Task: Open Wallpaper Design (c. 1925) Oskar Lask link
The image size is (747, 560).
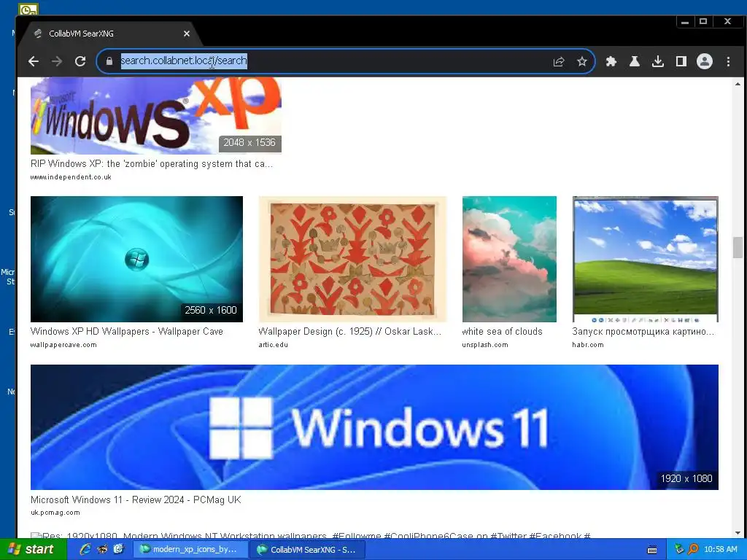Action: 349,332
